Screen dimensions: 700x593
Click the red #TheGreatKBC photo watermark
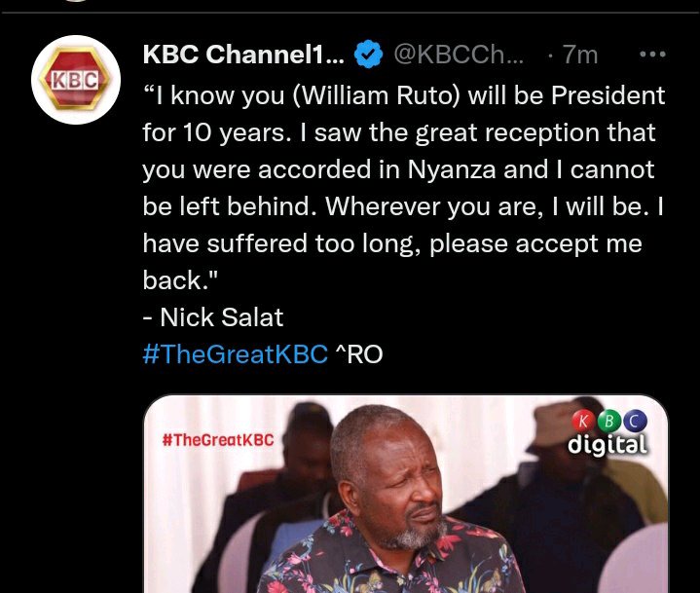coord(218,440)
